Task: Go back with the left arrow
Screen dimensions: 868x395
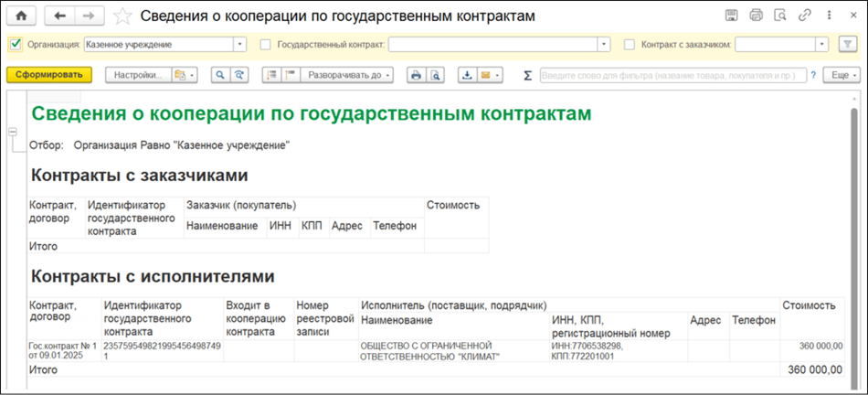Action: [x=60, y=16]
